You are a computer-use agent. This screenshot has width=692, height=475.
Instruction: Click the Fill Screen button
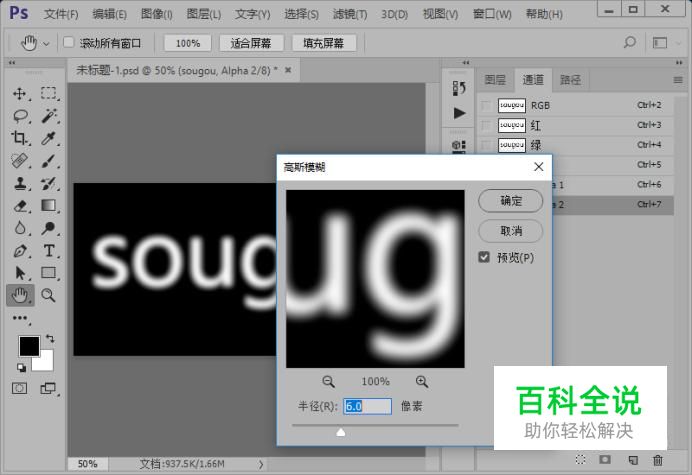point(323,43)
